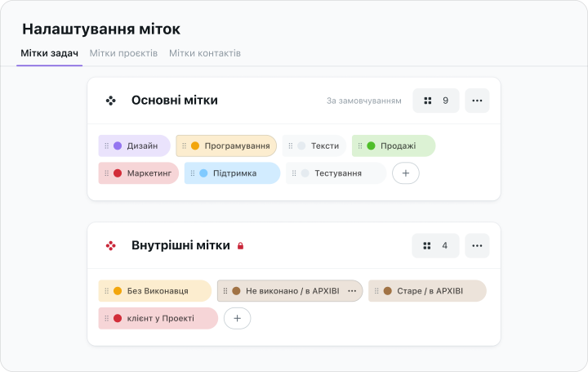Click the orange color dot on Без Виконавця
The height and width of the screenshot is (372, 588).
pos(118,291)
